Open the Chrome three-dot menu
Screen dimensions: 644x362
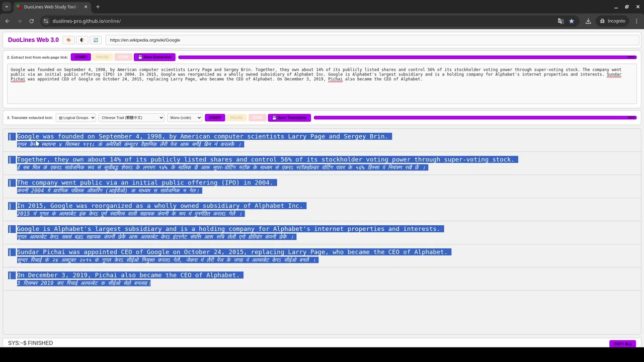point(636,21)
